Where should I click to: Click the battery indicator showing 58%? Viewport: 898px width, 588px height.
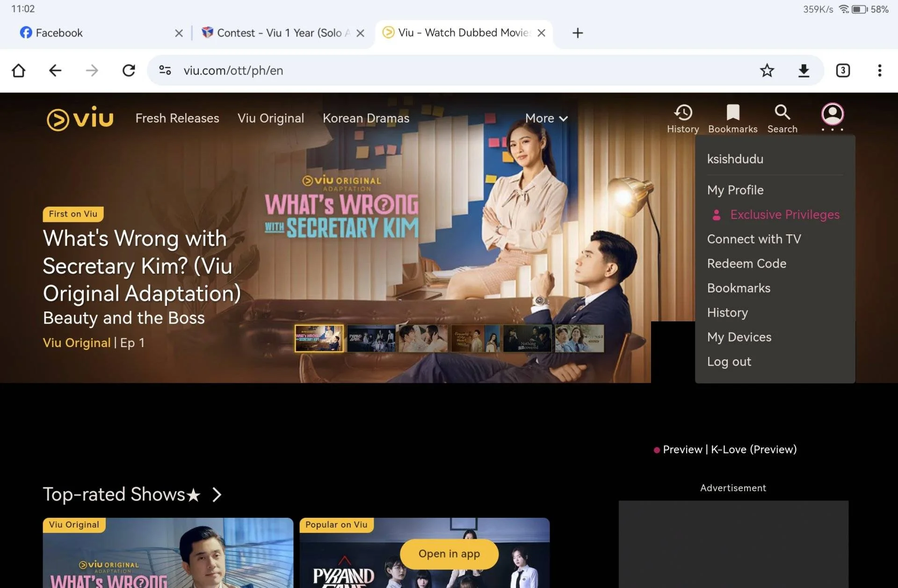(x=870, y=9)
